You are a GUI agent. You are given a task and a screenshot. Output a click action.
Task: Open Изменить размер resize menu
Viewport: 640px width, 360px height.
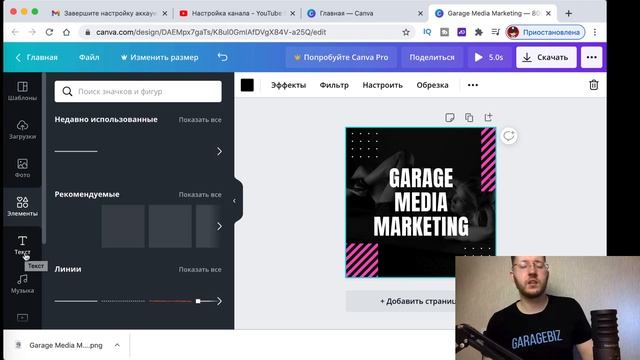click(x=160, y=57)
